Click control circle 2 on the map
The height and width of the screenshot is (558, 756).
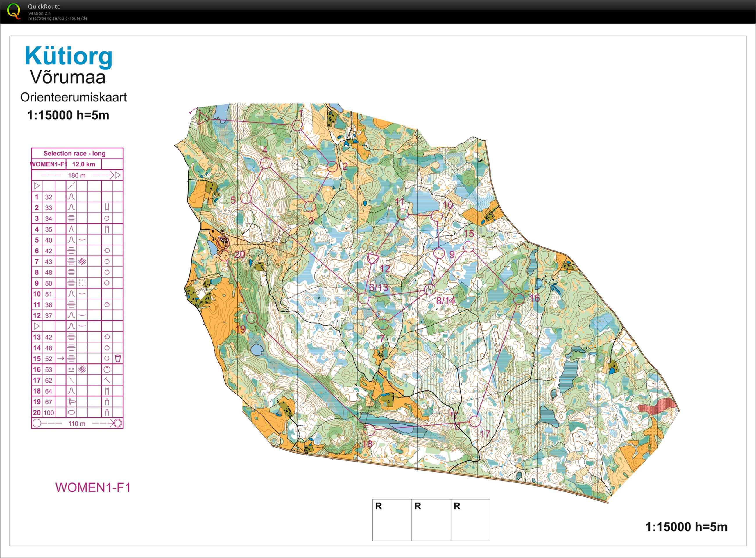[x=332, y=166]
